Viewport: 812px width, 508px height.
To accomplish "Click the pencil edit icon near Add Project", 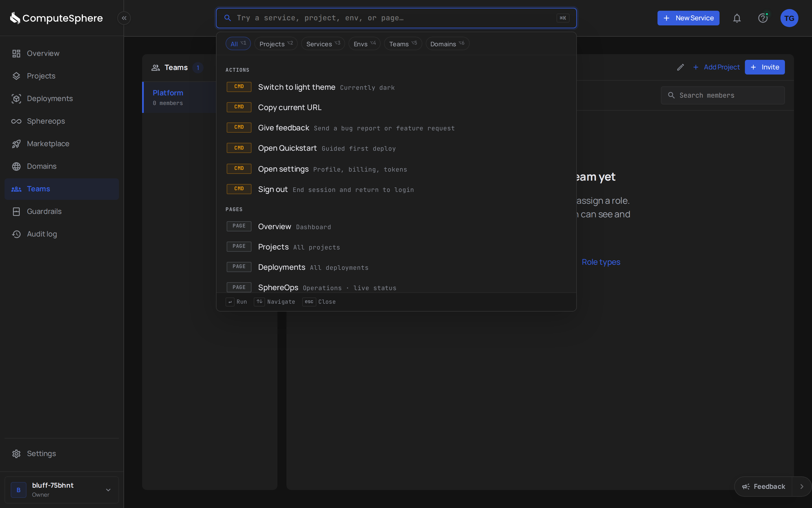I will (680, 67).
